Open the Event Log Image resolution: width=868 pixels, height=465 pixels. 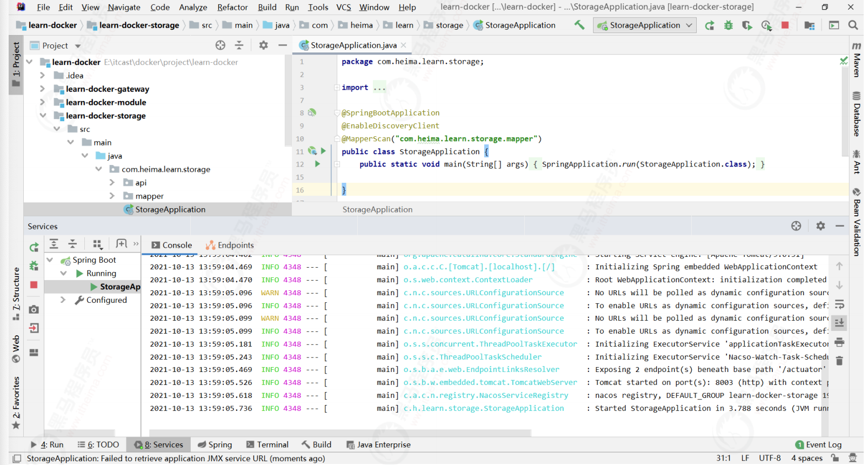click(818, 444)
